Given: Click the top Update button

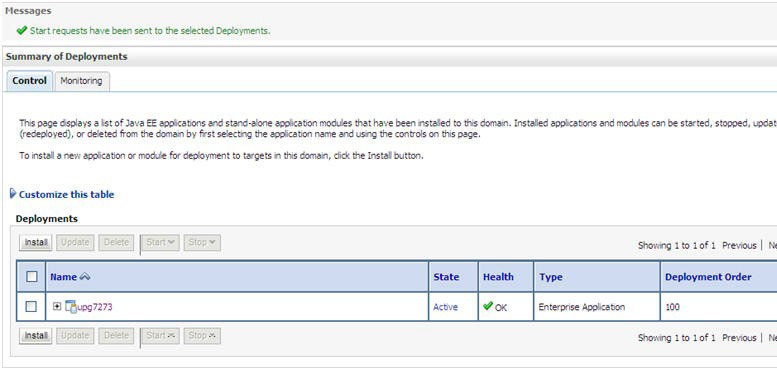Looking at the screenshot, I should pyautogui.click(x=75, y=243).
